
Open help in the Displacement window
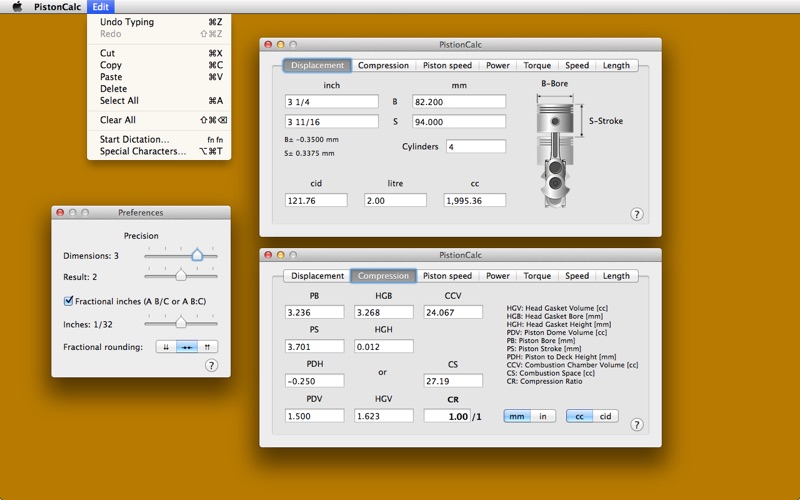636,214
